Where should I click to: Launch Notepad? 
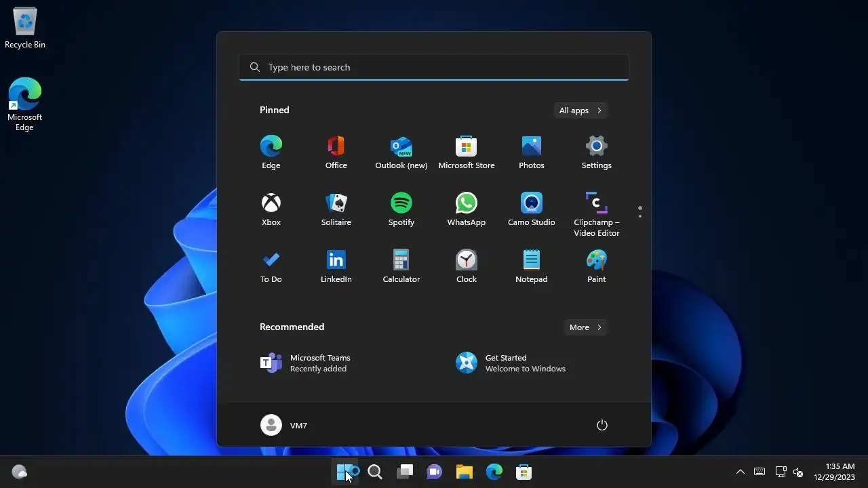pyautogui.click(x=532, y=267)
